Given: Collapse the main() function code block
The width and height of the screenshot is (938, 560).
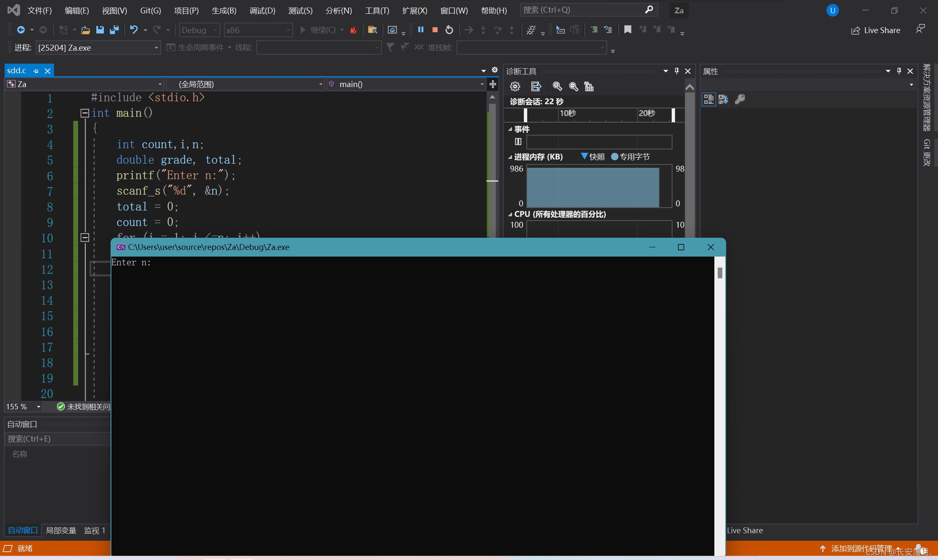Looking at the screenshot, I should coord(85,113).
